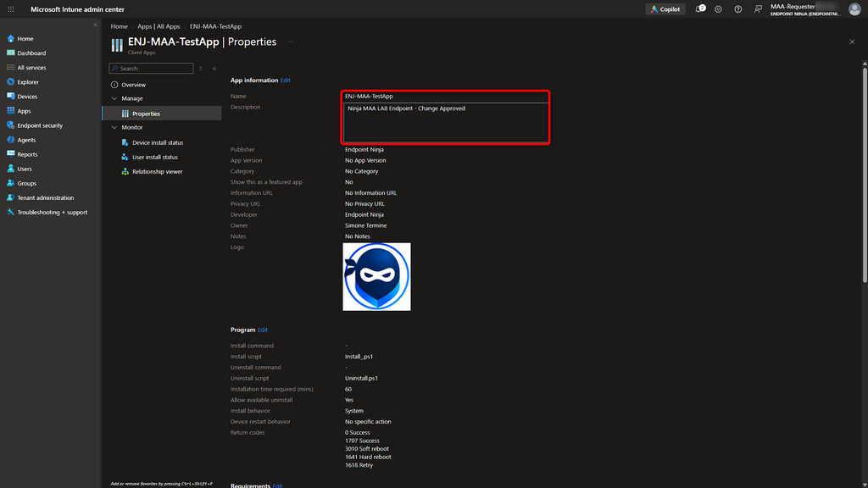The image size is (868, 488).
Task: Open Device install status
Action: (158, 142)
